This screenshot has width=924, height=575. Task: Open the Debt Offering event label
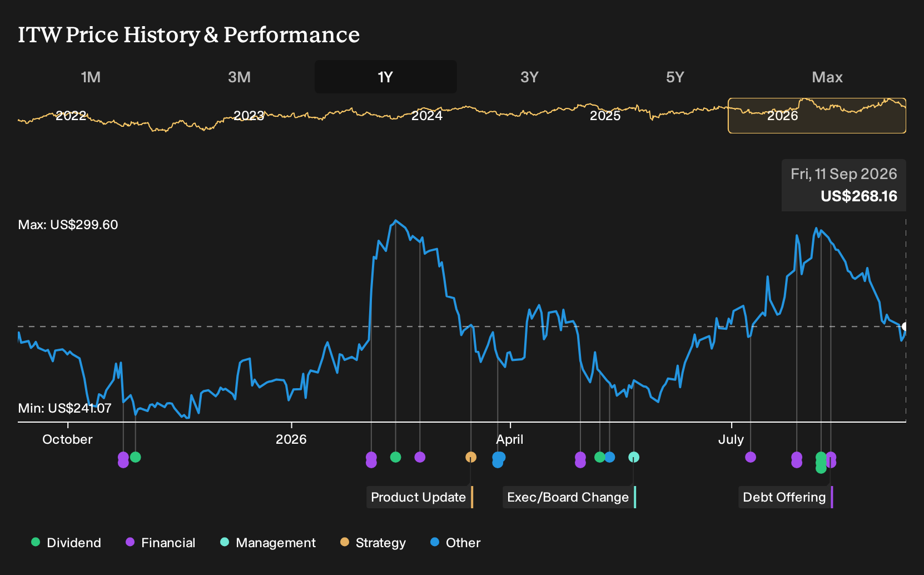tap(786, 497)
